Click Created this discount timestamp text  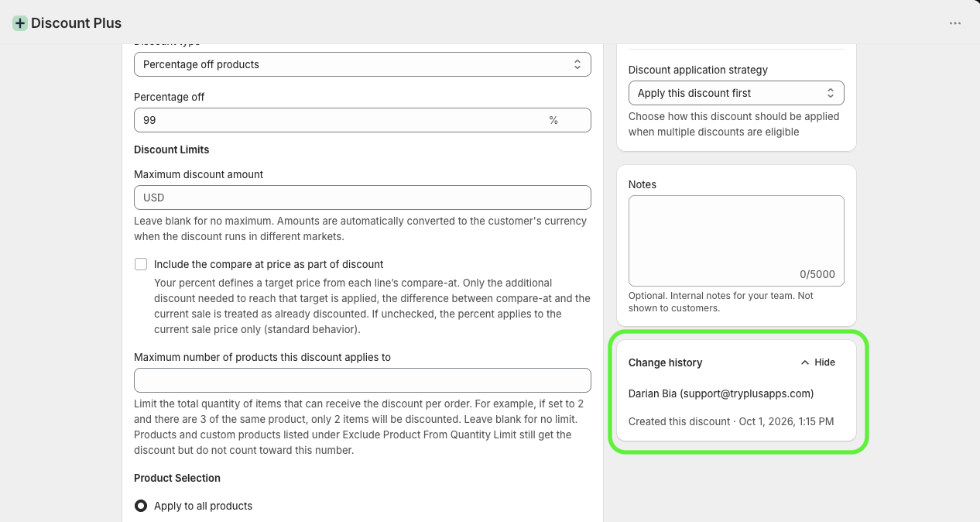point(732,421)
